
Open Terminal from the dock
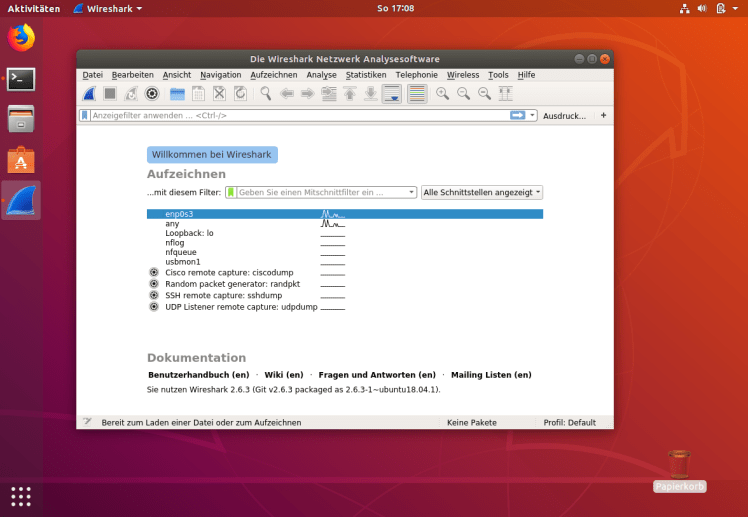pos(21,79)
